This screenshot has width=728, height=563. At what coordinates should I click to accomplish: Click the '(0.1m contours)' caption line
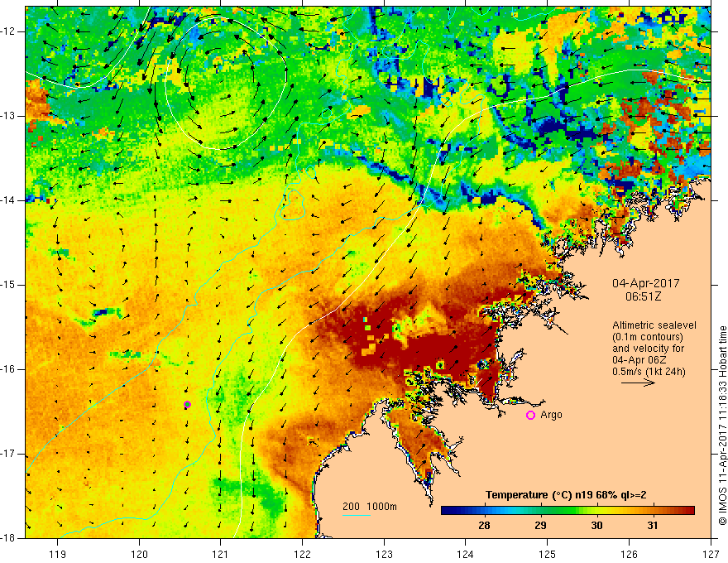click(x=647, y=337)
